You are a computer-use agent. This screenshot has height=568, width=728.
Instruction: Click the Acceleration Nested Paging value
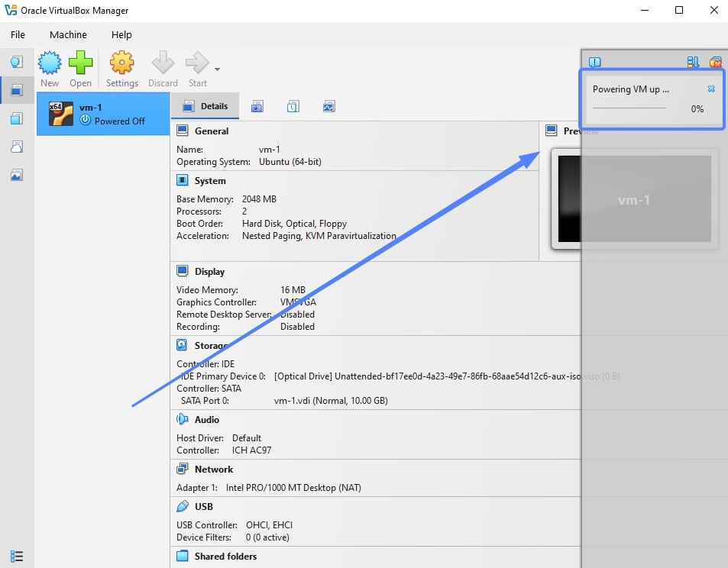pos(319,236)
